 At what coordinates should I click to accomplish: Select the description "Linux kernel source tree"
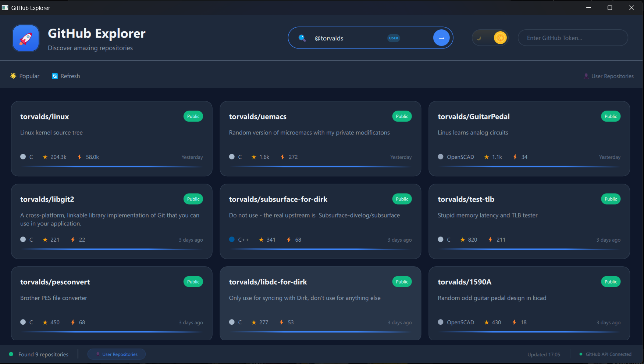click(51, 133)
